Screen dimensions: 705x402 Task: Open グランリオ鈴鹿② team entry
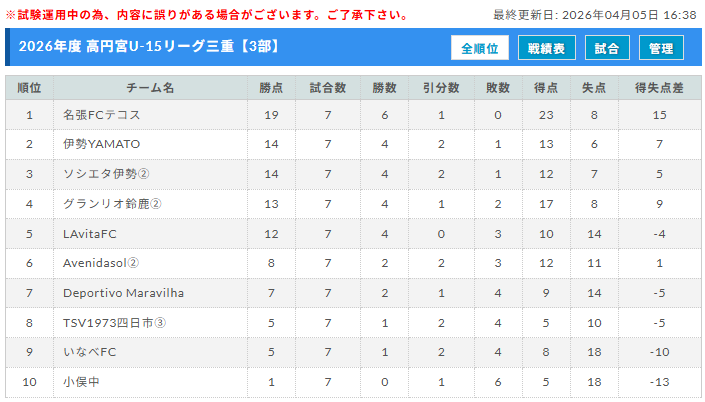[112, 204]
